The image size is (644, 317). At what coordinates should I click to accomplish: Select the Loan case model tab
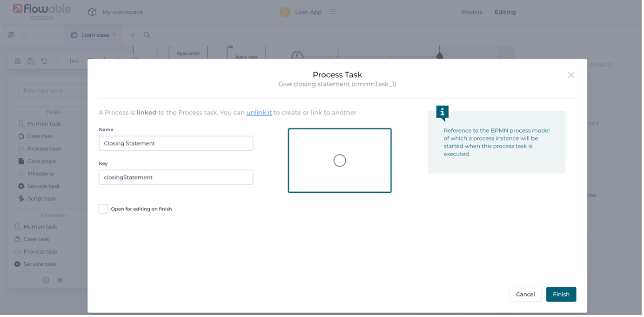[93, 35]
